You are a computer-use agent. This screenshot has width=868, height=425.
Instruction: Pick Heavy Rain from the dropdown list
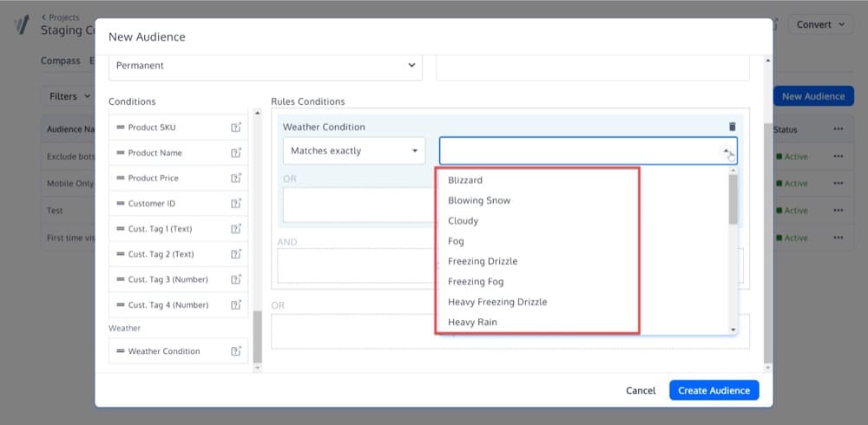tap(472, 323)
